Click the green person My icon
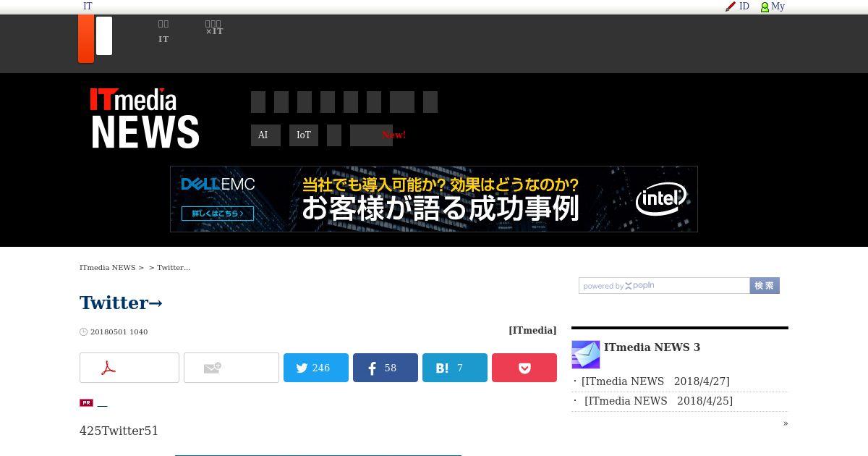Image resolution: width=868 pixels, height=456 pixels. click(x=765, y=7)
